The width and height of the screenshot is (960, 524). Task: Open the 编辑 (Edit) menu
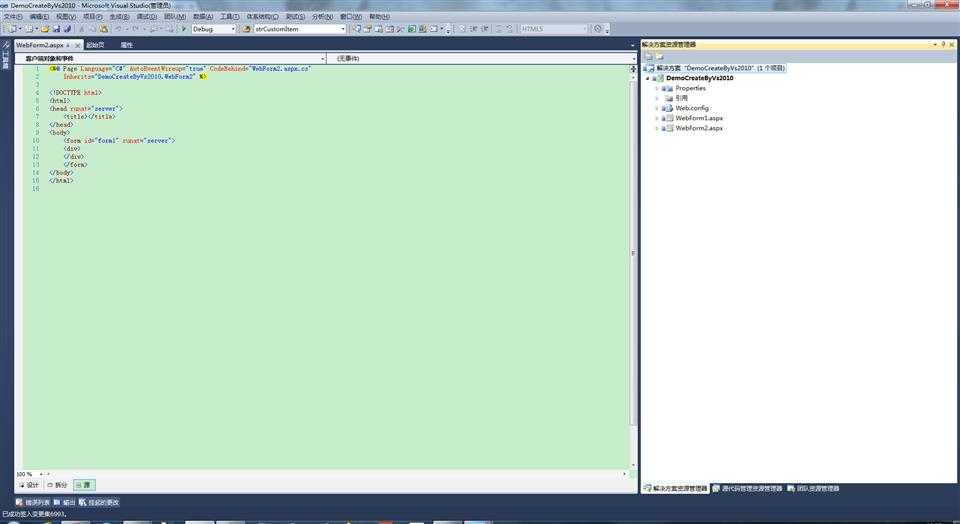[x=39, y=17]
